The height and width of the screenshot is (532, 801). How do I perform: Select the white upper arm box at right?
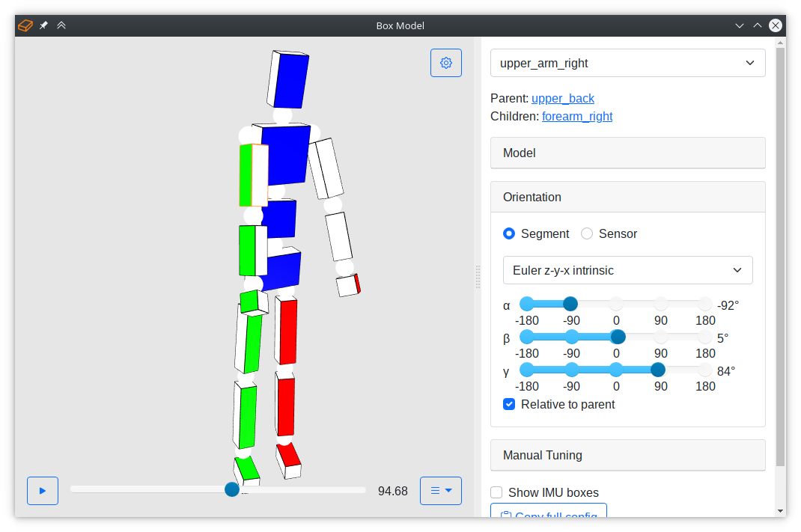[326, 168]
